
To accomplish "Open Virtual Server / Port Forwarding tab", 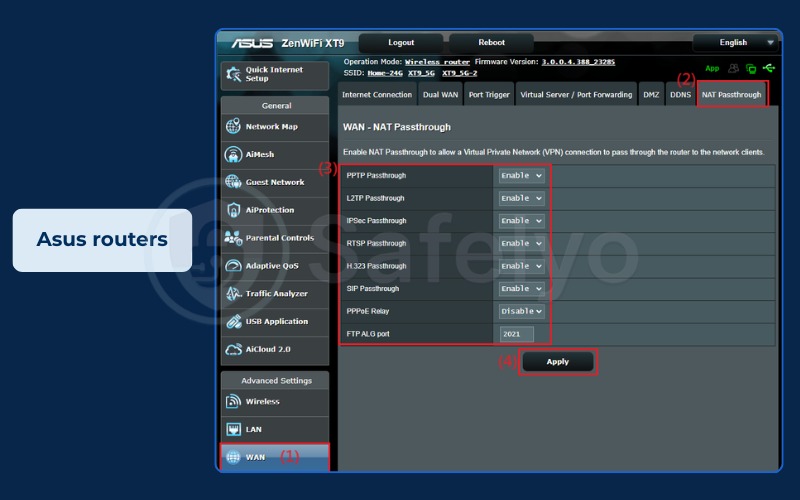I will [576, 94].
